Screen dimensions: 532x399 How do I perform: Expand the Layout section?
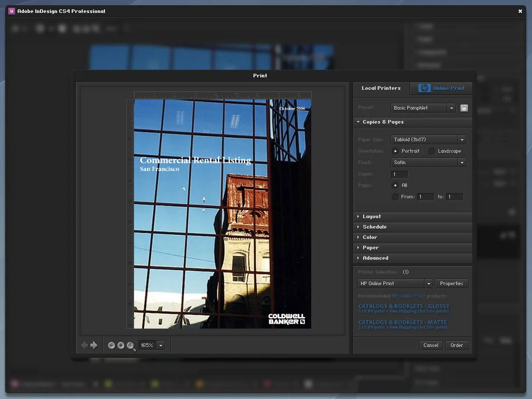click(413, 217)
